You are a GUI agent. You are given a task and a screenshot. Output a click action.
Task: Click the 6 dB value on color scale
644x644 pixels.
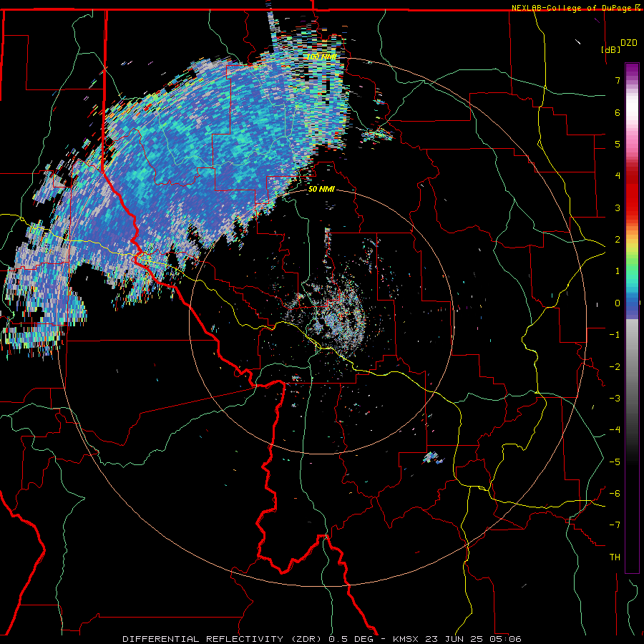[618, 112]
